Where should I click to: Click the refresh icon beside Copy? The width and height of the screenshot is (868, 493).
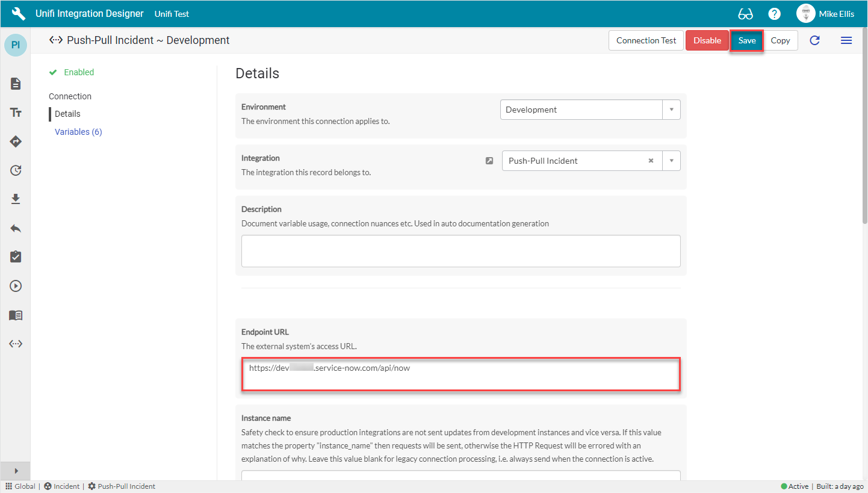pyautogui.click(x=814, y=40)
